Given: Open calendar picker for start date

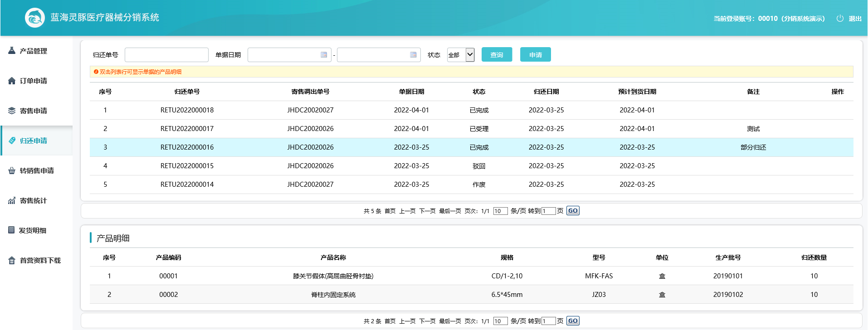Looking at the screenshot, I should click(x=324, y=55).
